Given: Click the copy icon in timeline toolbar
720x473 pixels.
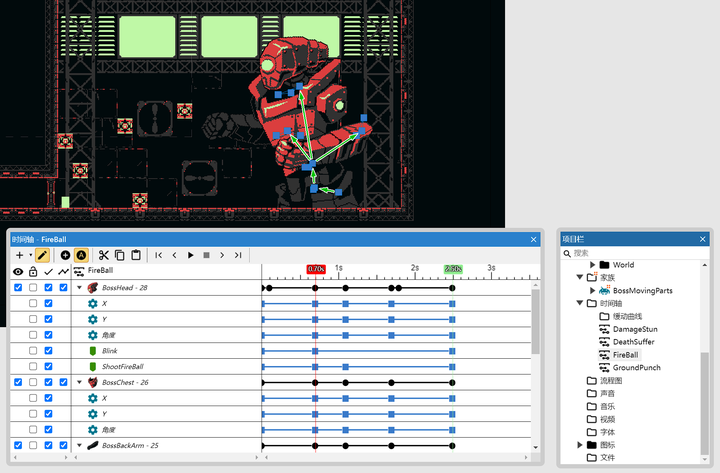Looking at the screenshot, I should (x=120, y=255).
